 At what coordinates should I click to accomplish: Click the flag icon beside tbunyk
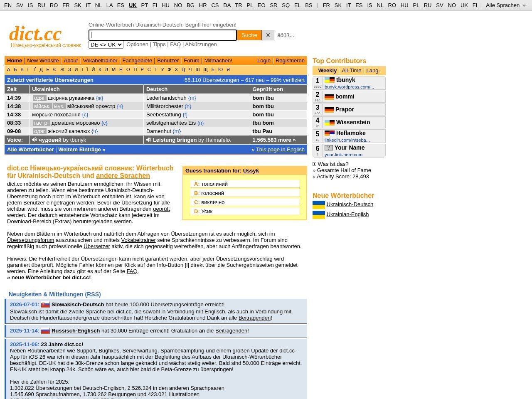[x=330, y=80]
